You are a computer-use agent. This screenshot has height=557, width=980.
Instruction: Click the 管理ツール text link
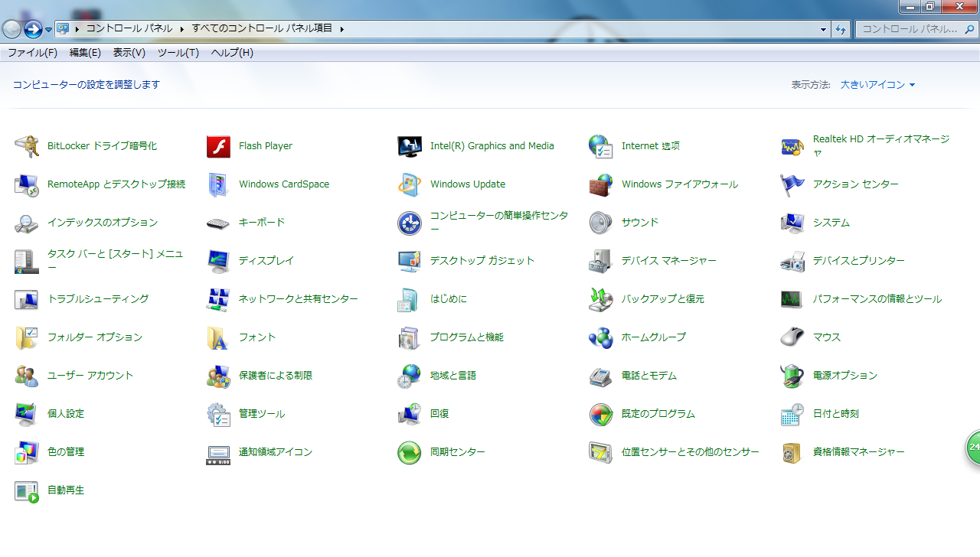[262, 414]
